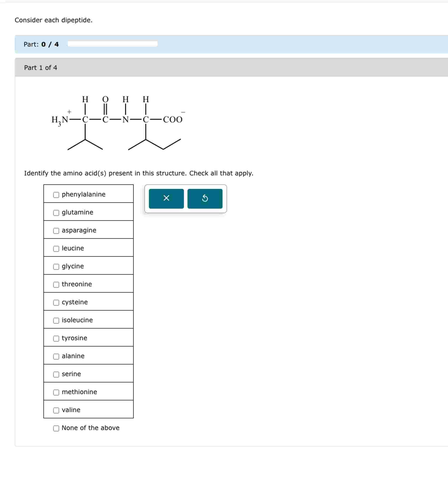This screenshot has height=478, width=448.
Task: Check the serine checkbox
Action: [x=56, y=374]
